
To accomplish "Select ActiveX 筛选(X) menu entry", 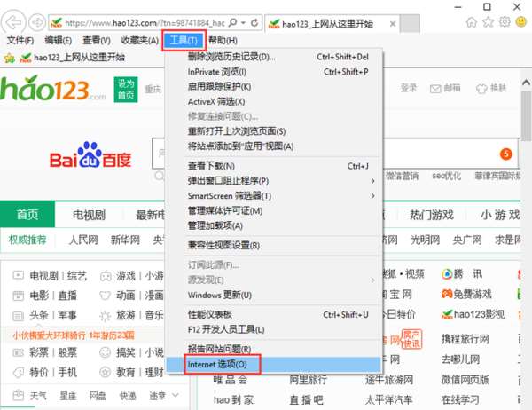I will click(274, 101).
